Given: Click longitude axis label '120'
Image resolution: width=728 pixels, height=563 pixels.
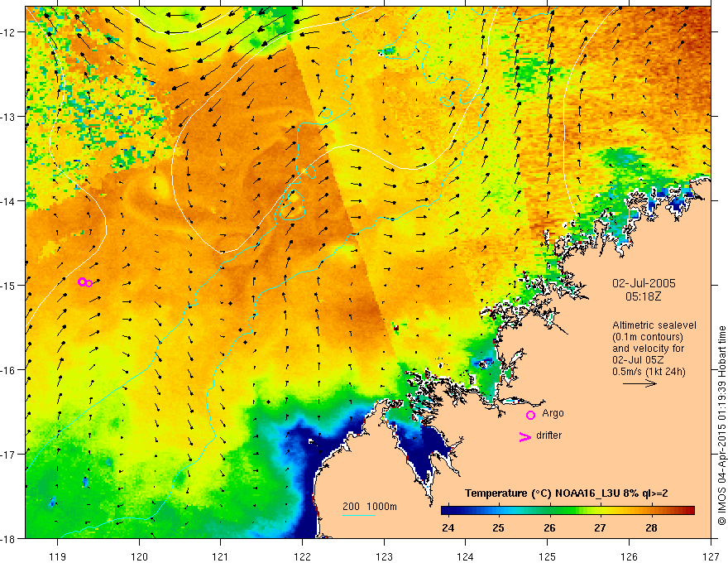Looking at the screenshot, I should [x=139, y=557].
